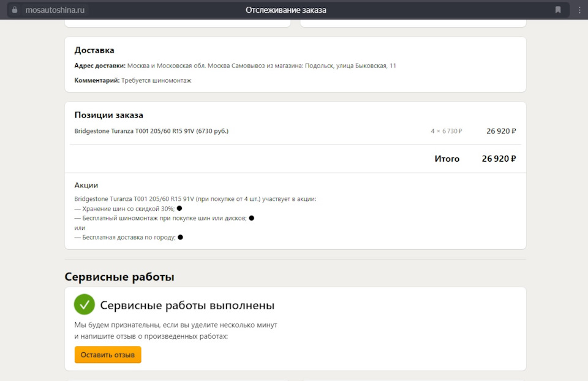
Task: Click the comment "Требуется шиномонтаж"
Action: click(156, 80)
